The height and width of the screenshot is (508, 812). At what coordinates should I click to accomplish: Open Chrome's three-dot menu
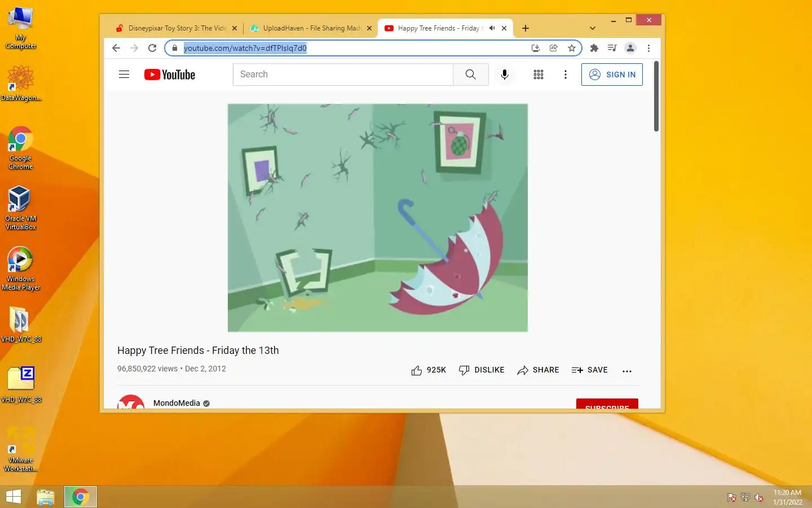coord(648,48)
